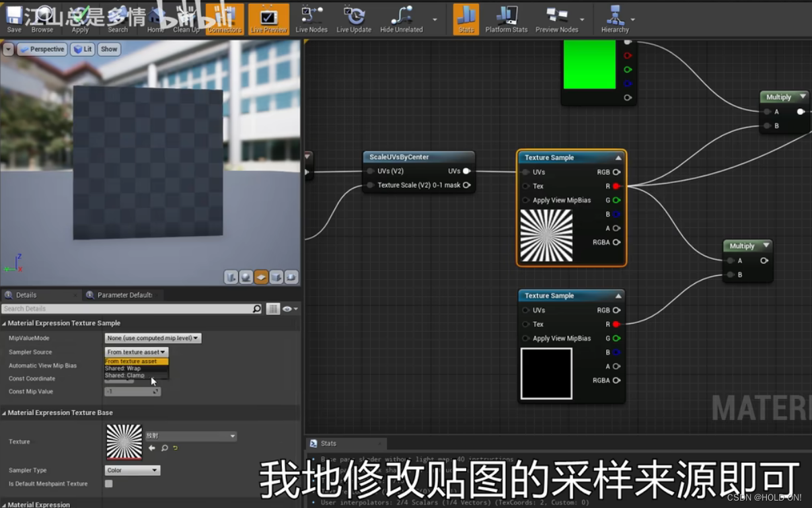Click the Perspective viewport button
812x508 pixels.
[x=42, y=48]
